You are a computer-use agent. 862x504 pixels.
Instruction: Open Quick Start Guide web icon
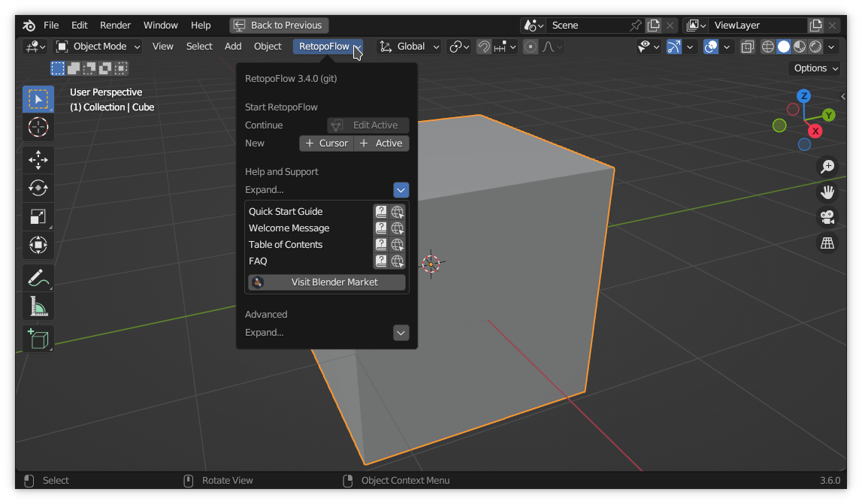click(x=398, y=212)
